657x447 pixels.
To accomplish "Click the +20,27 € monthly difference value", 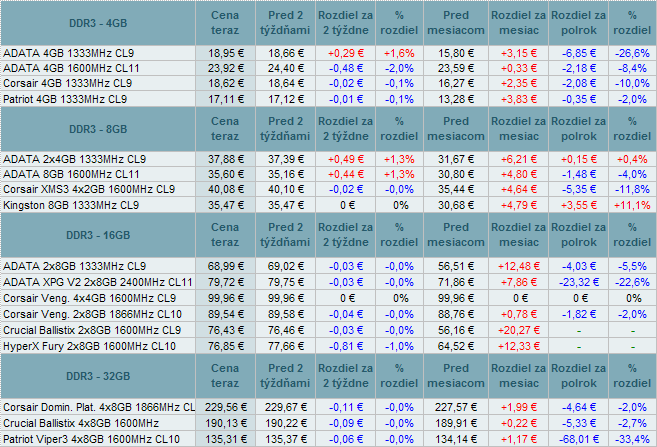I will [x=519, y=330].
